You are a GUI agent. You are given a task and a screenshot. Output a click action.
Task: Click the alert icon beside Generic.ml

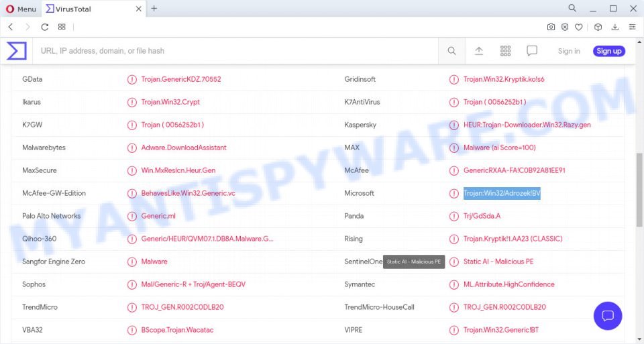click(132, 216)
